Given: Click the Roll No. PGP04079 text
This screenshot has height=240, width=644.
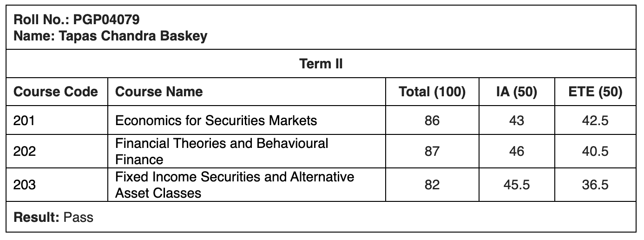Looking at the screenshot, I should (x=77, y=20).
